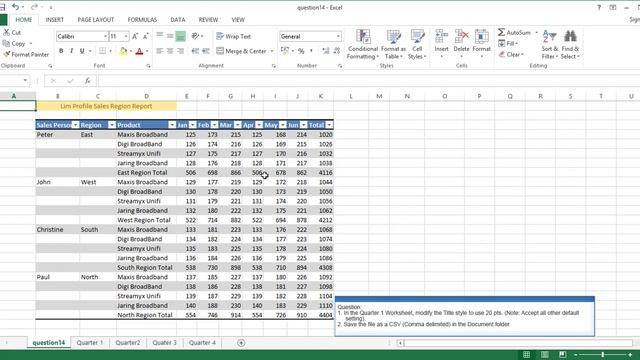Open Sort & Filter menu
The image size is (640, 360).
tap(549, 44)
